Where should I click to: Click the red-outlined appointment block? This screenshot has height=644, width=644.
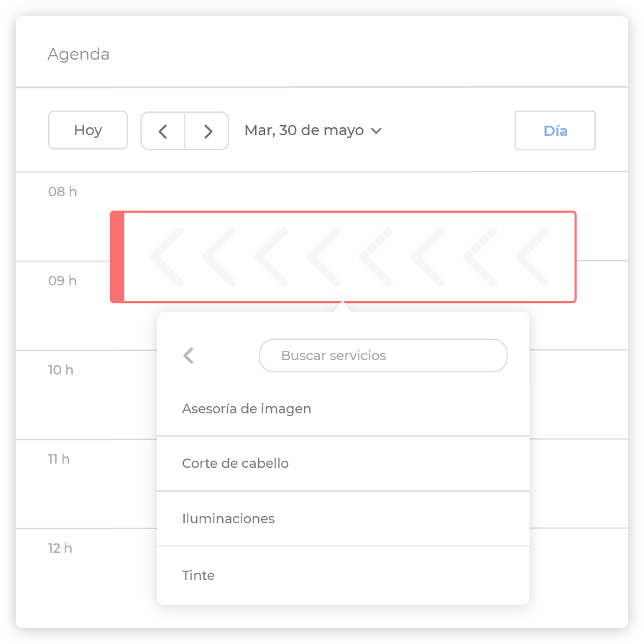(x=349, y=257)
